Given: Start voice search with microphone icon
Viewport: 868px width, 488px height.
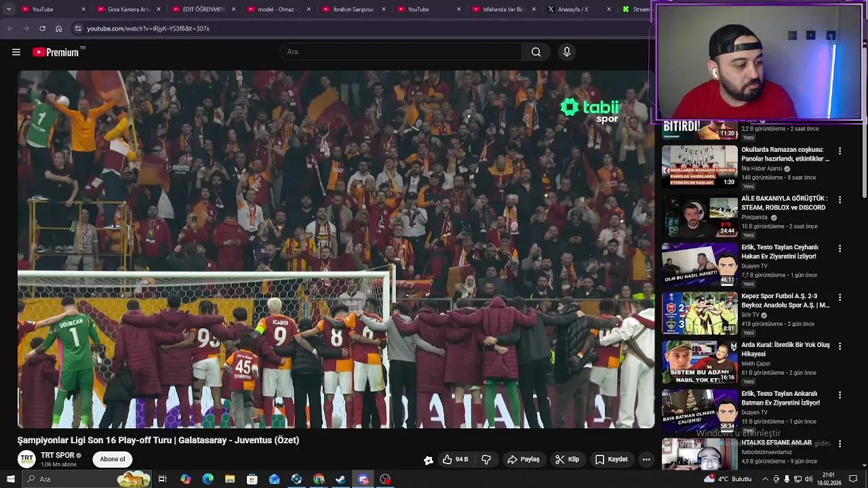Looking at the screenshot, I should click(567, 52).
